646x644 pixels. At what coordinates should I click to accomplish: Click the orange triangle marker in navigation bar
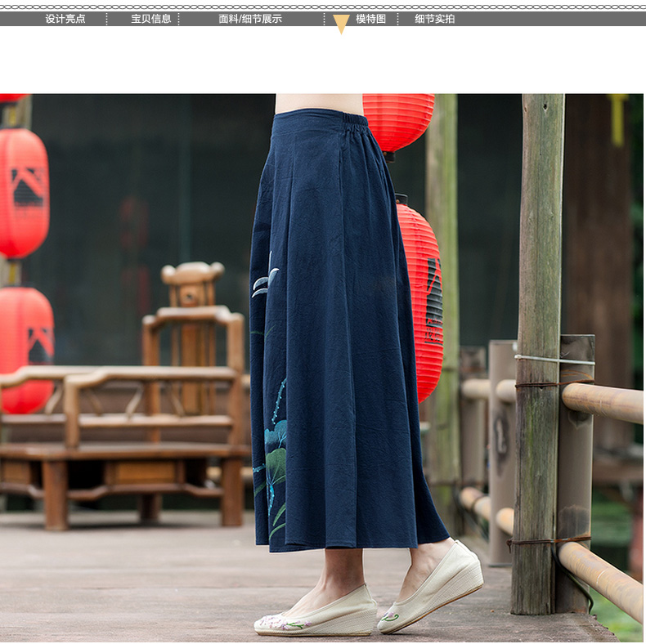(x=341, y=24)
